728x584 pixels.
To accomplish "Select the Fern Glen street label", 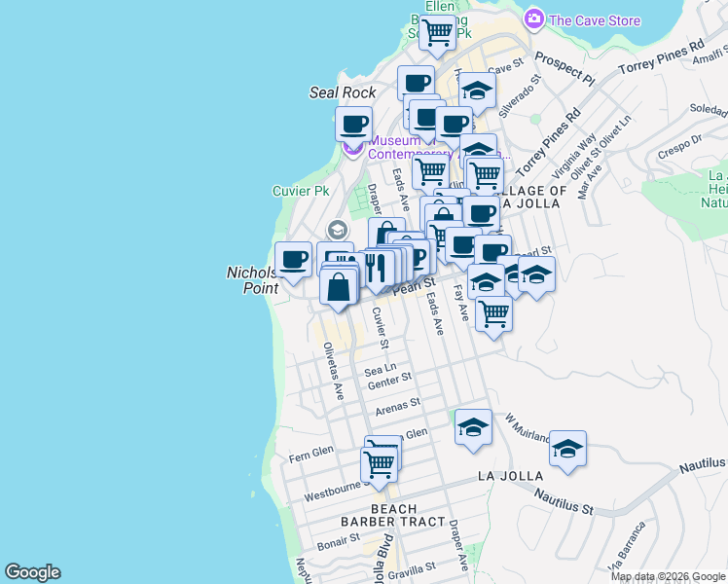I will pyautogui.click(x=311, y=454).
